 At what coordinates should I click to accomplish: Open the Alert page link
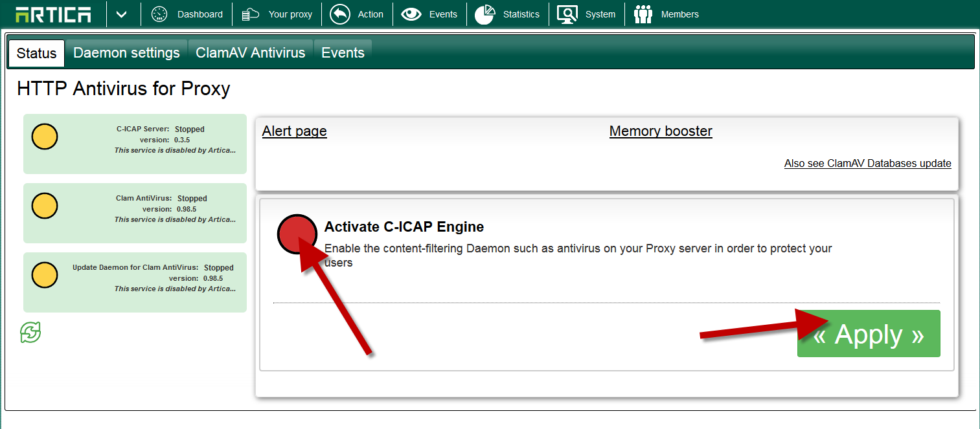[x=295, y=131]
